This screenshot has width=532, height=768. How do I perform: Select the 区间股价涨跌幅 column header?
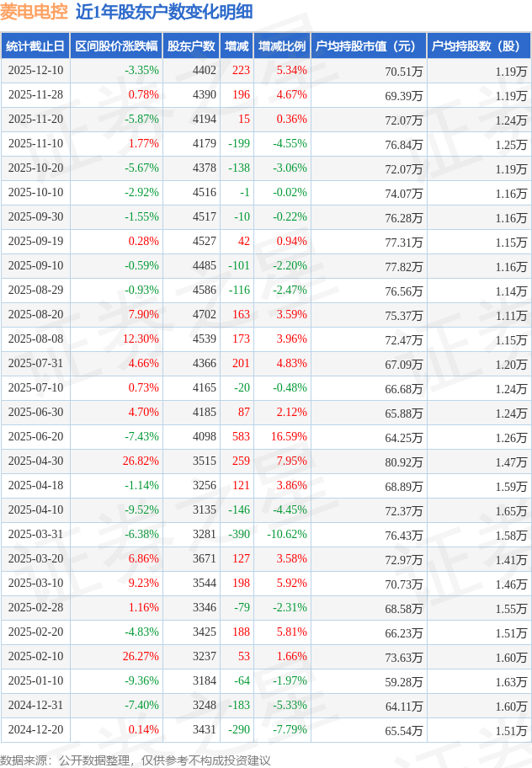pos(116,46)
